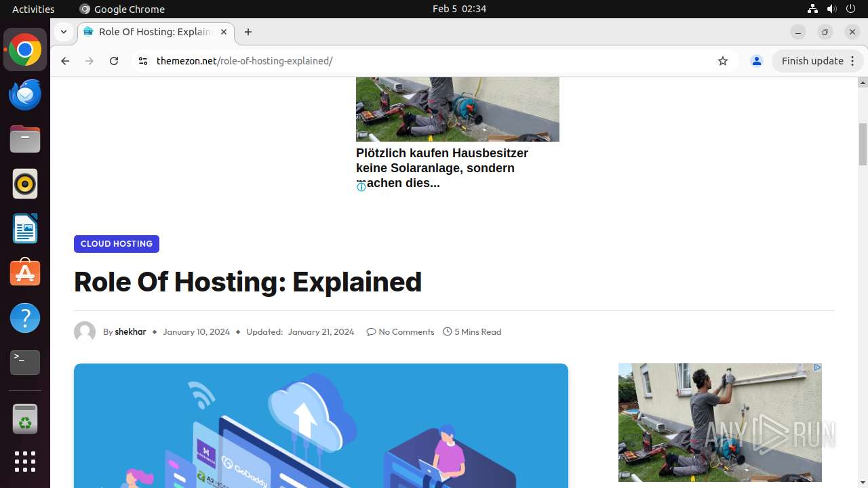Click the featured hosting illustration image

click(x=321, y=426)
